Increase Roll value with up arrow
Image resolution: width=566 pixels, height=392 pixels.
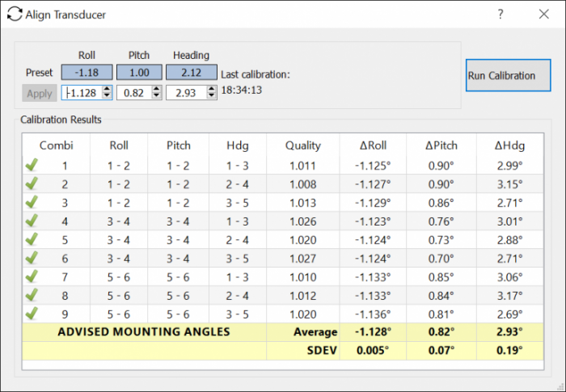tap(107, 89)
